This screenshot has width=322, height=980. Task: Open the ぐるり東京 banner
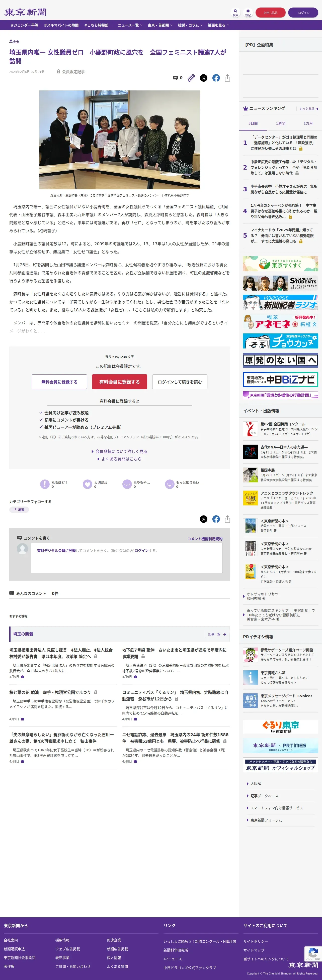(x=280, y=727)
